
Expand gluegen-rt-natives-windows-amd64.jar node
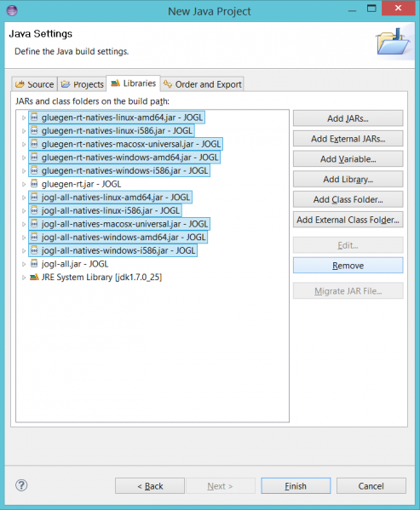(x=24, y=158)
